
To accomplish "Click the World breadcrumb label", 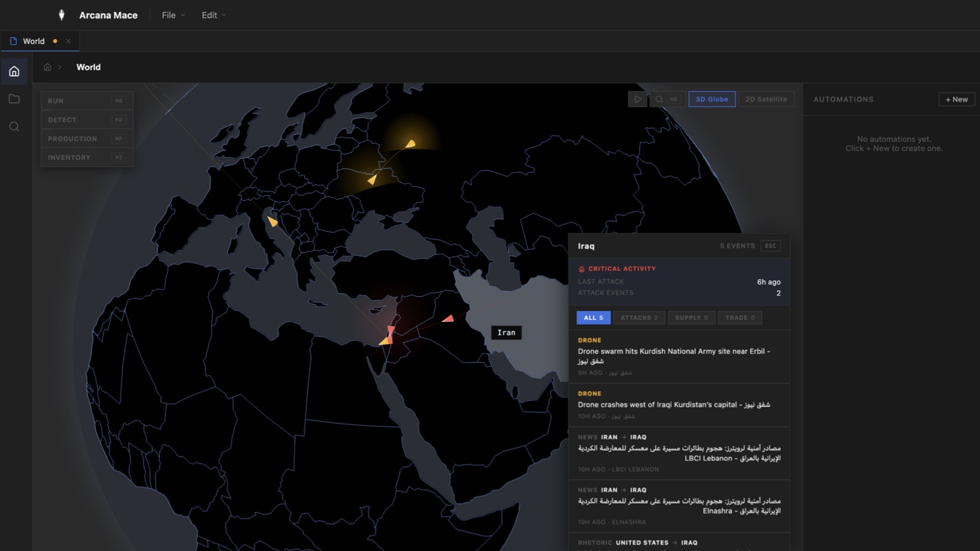I will (88, 67).
